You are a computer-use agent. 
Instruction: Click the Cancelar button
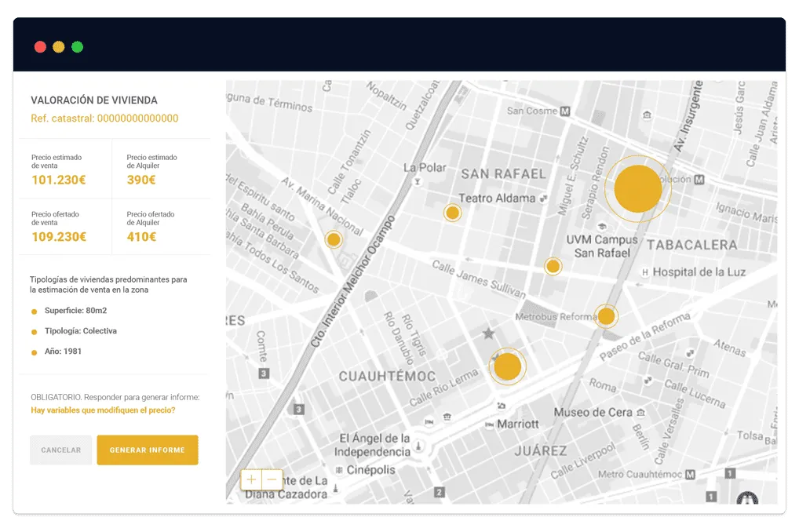coord(61,450)
